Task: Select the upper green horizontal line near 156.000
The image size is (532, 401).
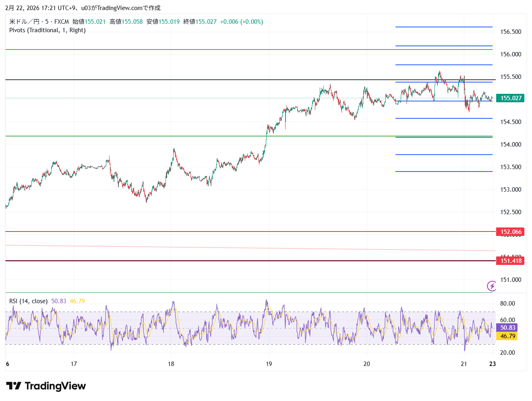Action: 201,50
